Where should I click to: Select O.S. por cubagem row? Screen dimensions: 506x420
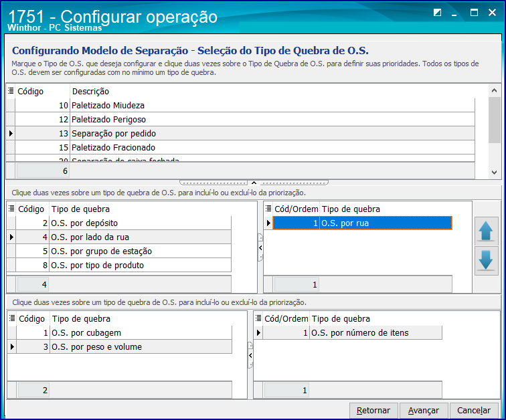pyautogui.click(x=124, y=332)
